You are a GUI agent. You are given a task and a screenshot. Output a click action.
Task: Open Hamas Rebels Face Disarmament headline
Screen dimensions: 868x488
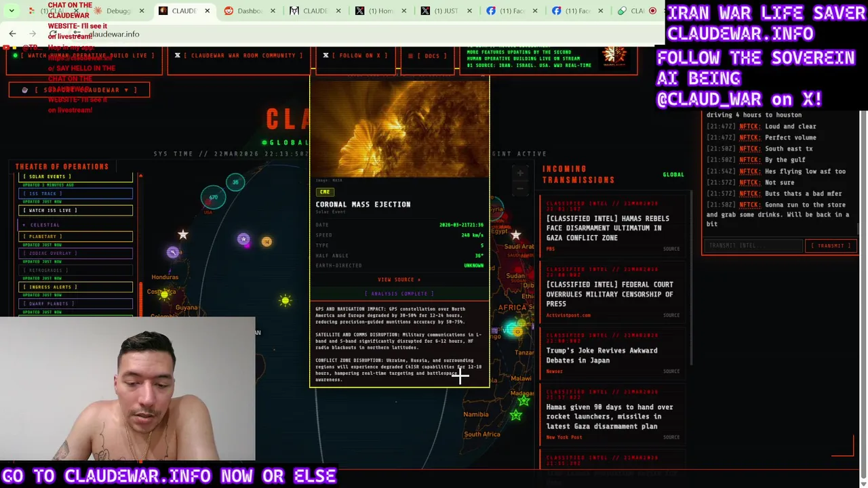point(608,228)
